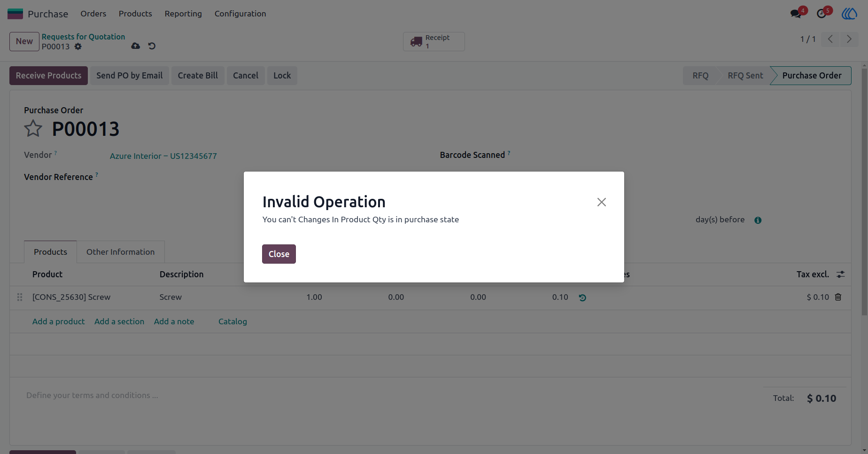Click Add a section link

pyautogui.click(x=119, y=321)
